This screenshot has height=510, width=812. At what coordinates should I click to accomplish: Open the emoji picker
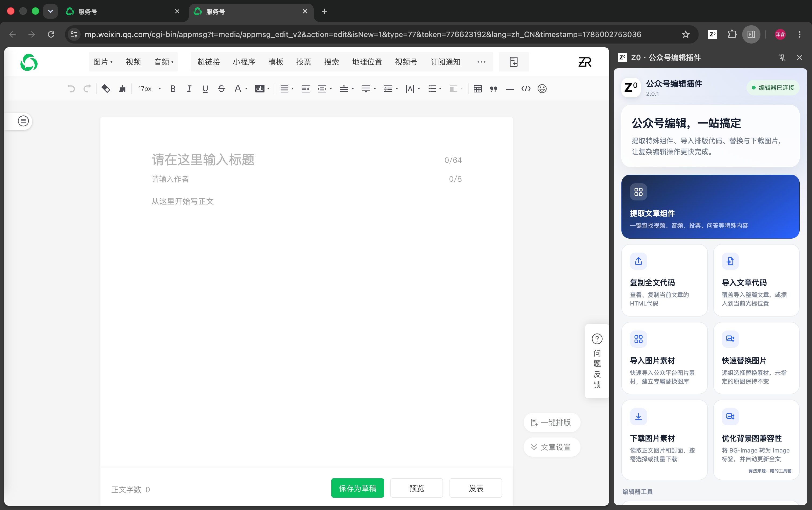542,89
